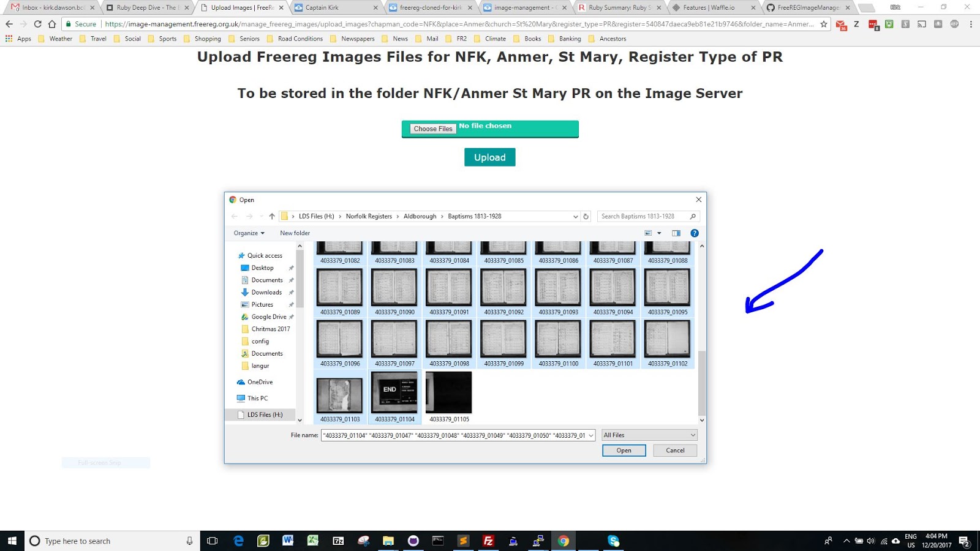Image resolution: width=980 pixels, height=551 pixels.
Task: Click the Up one level arrow in Open dialog
Action: 272,216
